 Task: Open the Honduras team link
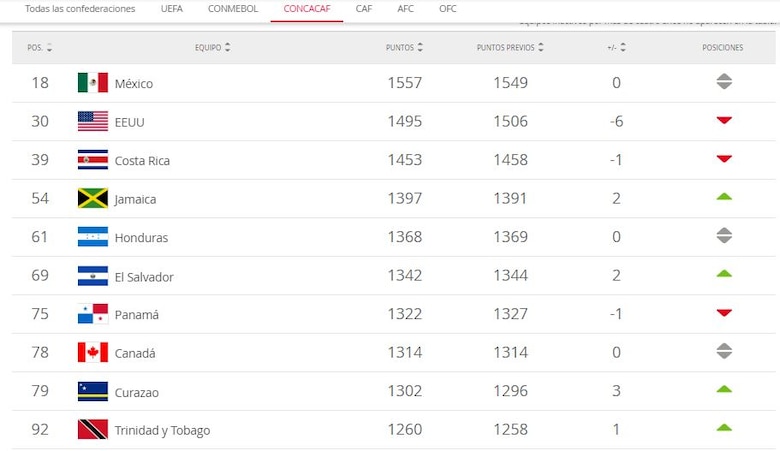pos(141,238)
